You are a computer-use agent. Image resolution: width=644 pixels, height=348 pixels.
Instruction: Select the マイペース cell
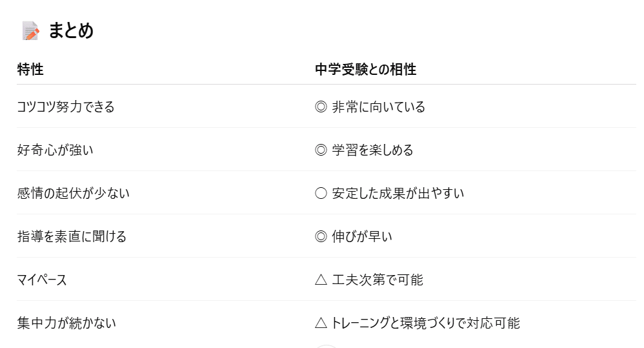[x=42, y=280]
